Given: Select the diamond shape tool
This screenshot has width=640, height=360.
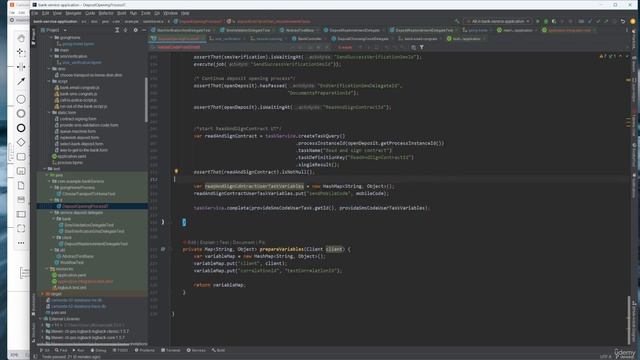Looking at the screenshot, I should point(21,142).
